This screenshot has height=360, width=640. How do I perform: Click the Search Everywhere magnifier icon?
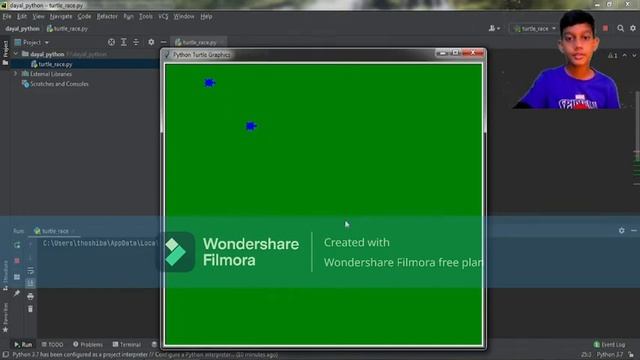tap(620, 28)
